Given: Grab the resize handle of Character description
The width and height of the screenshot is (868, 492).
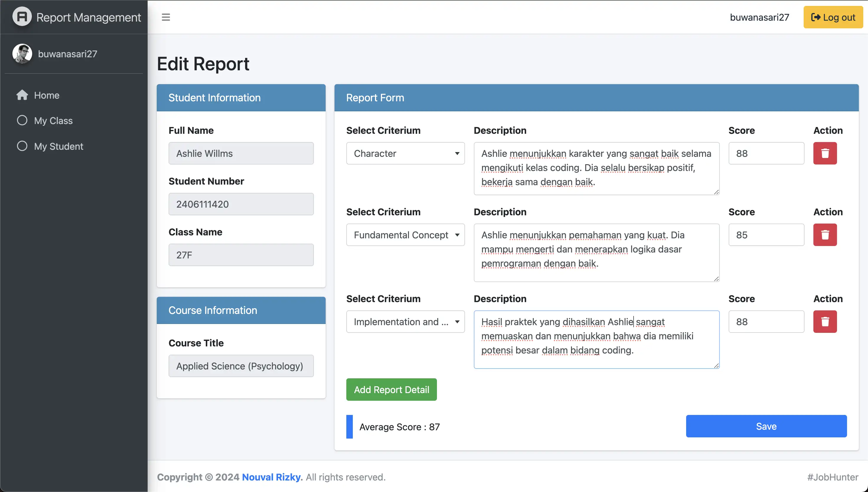Looking at the screenshot, I should pyautogui.click(x=716, y=192).
